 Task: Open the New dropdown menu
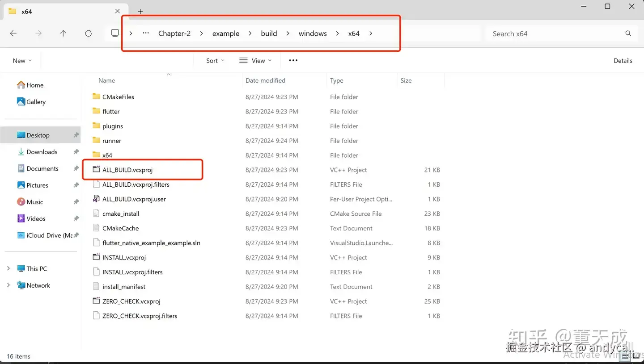pos(22,61)
